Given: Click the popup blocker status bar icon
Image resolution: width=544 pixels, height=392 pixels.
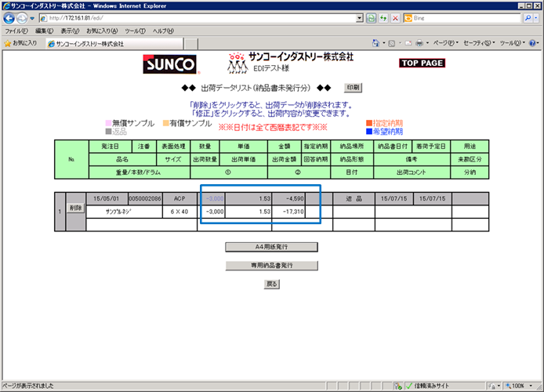Looking at the screenshot, I should pos(398,386).
